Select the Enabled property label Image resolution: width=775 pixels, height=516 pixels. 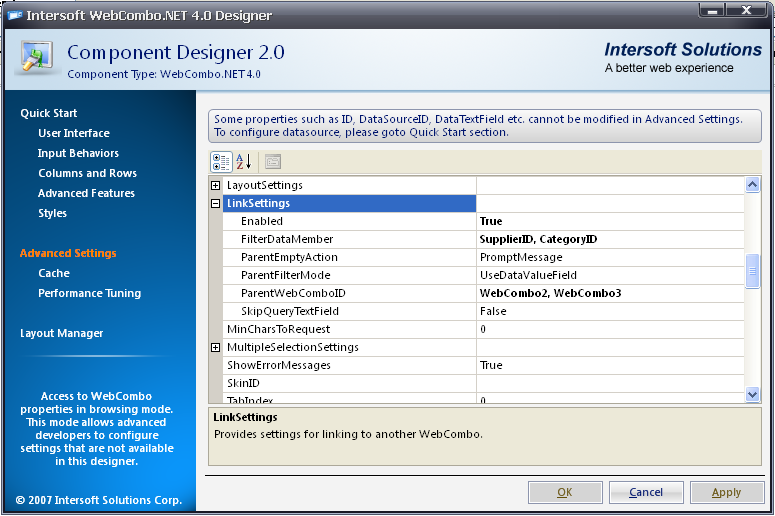click(x=262, y=221)
